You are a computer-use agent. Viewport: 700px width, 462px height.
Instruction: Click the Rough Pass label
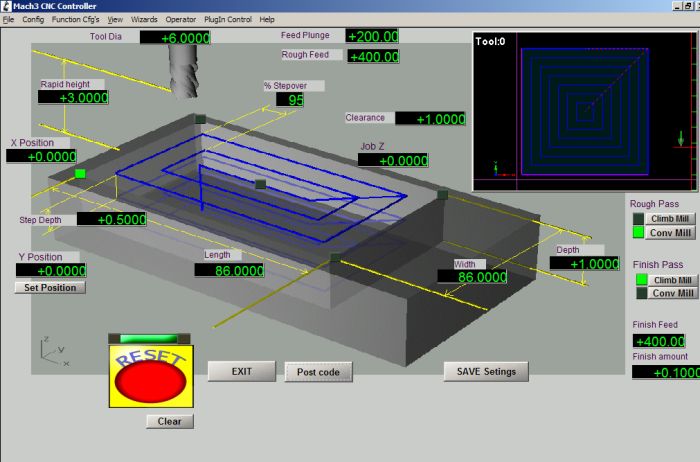[654, 204]
